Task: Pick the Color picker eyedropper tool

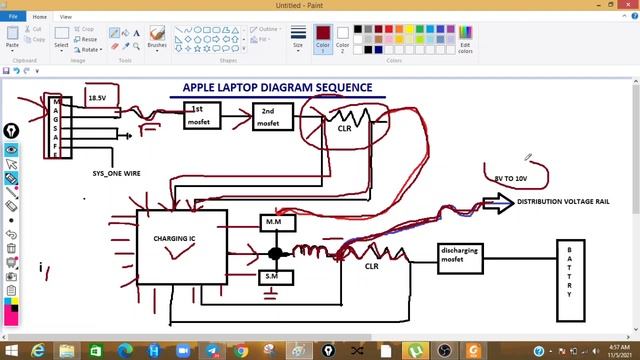Action: pyautogui.click(x=126, y=46)
